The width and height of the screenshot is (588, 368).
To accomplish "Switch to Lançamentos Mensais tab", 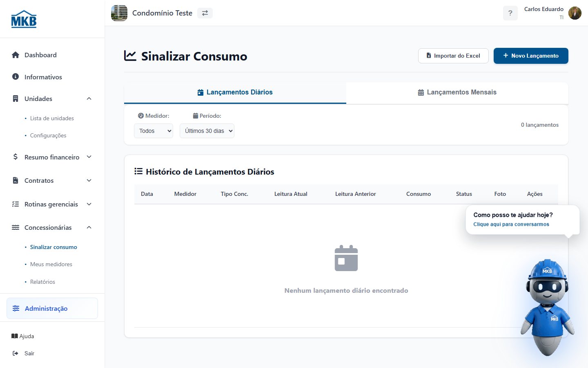I will click(x=457, y=93).
